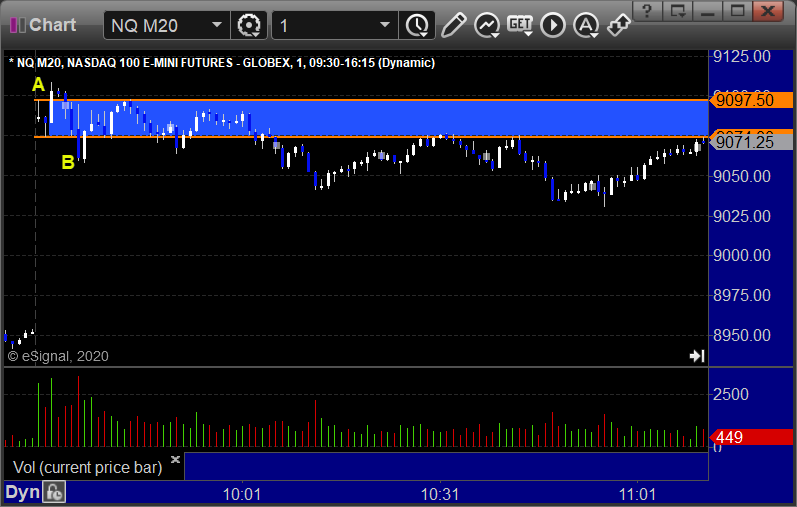The height and width of the screenshot is (507, 797).
Task: Maximize the chart window
Action: (x=738, y=10)
